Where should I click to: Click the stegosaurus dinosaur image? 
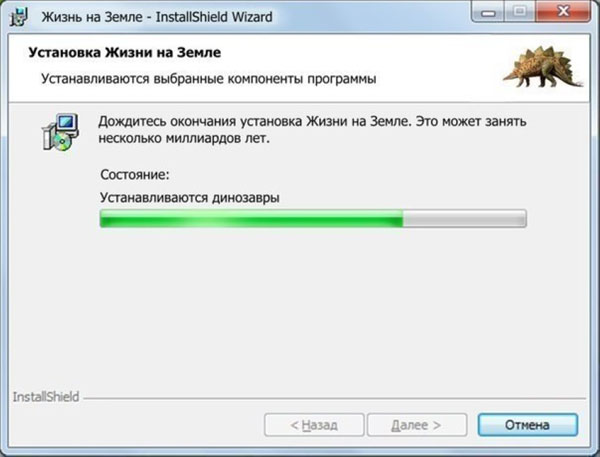coord(543,66)
